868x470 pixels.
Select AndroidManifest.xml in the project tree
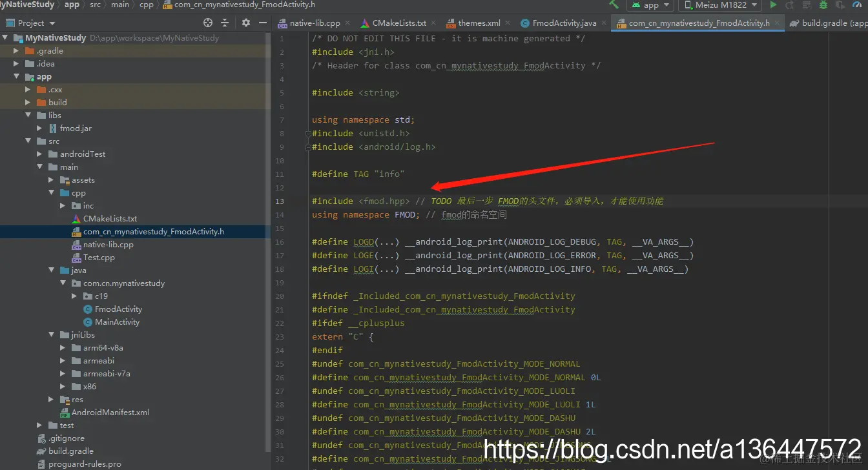pyautogui.click(x=110, y=413)
